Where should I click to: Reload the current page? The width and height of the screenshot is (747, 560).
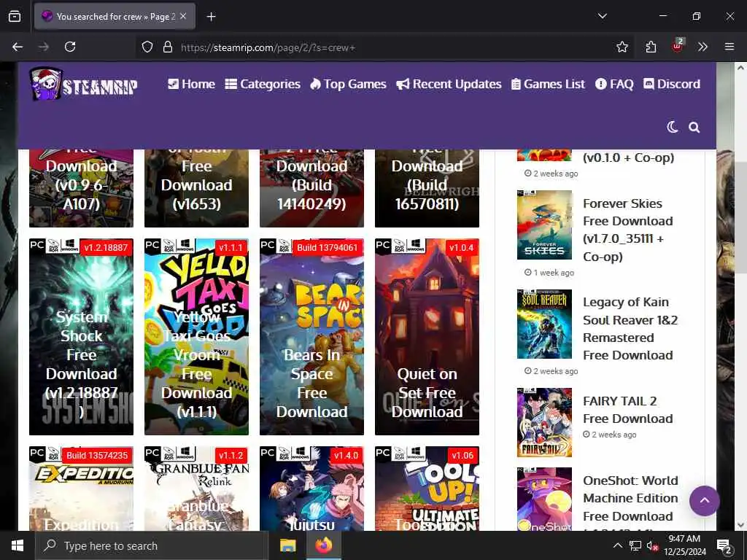(x=70, y=47)
